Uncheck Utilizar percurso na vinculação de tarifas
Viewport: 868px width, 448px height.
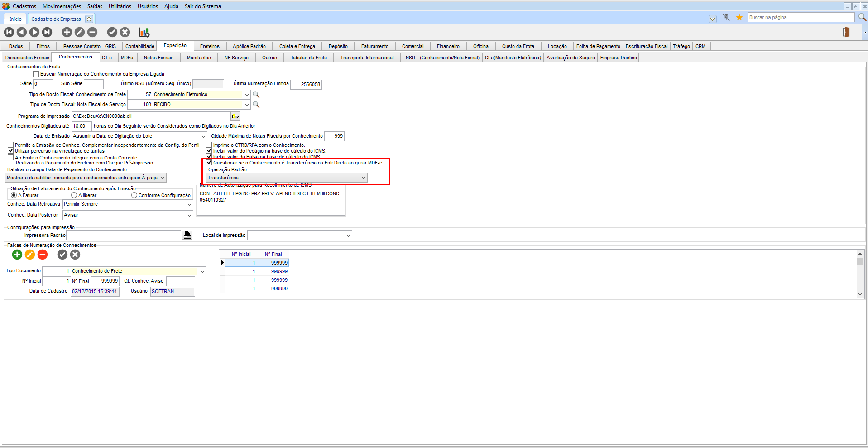11,151
